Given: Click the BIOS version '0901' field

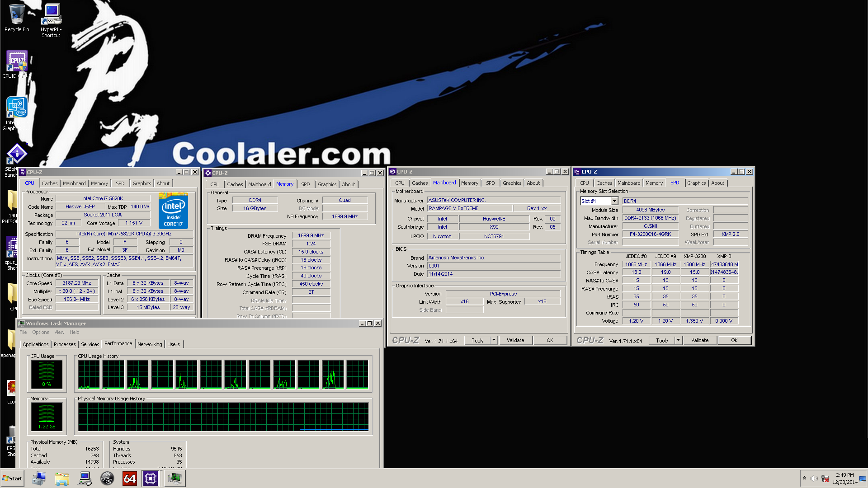Looking at the screenshot, I should coord(494,266).
